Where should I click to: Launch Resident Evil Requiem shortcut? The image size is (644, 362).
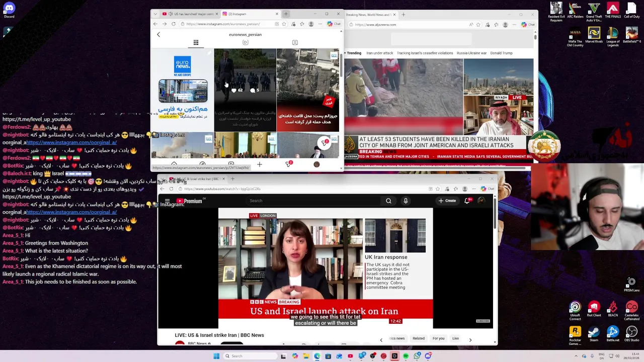[556, 12]
